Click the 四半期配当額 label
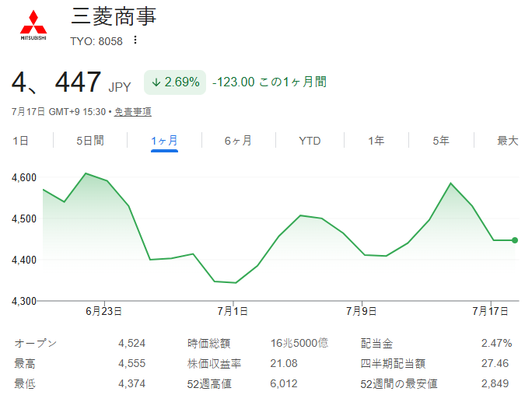The width and height of the screenshot is (532, 402). (393, 364)
